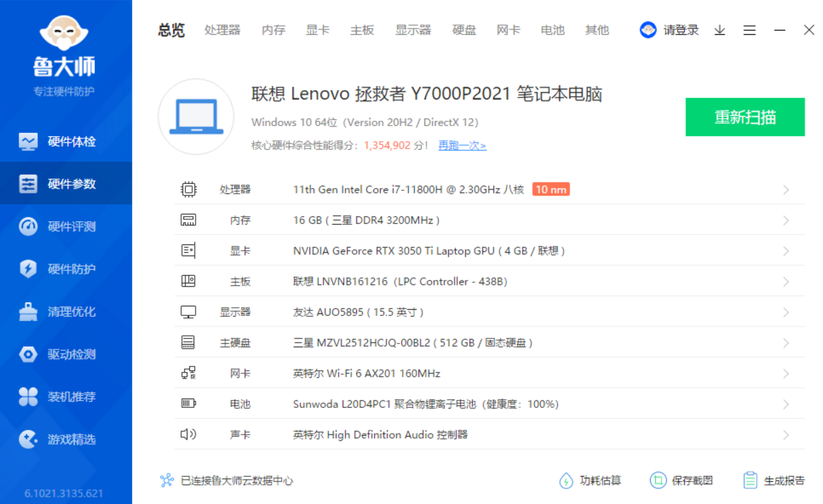This screenshot has width=823, height=504.
Task: Click the battery icon
Action: (x=189, y=404)
